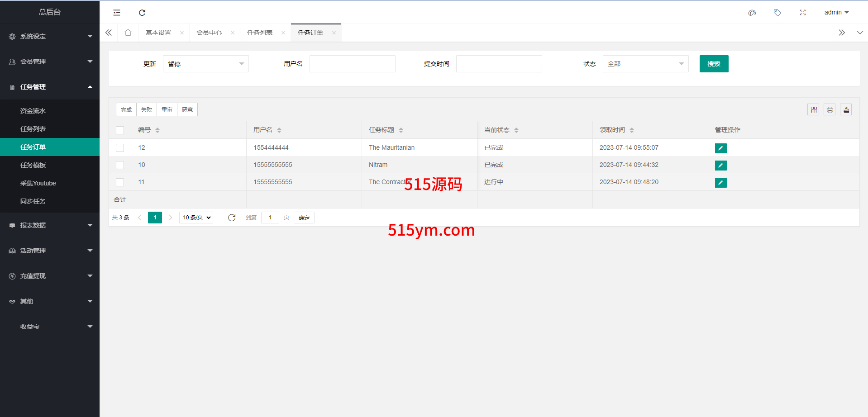Click the green 搜索 button
The height and width of the screenshot is (417, 868).
(x=714, y=64)
